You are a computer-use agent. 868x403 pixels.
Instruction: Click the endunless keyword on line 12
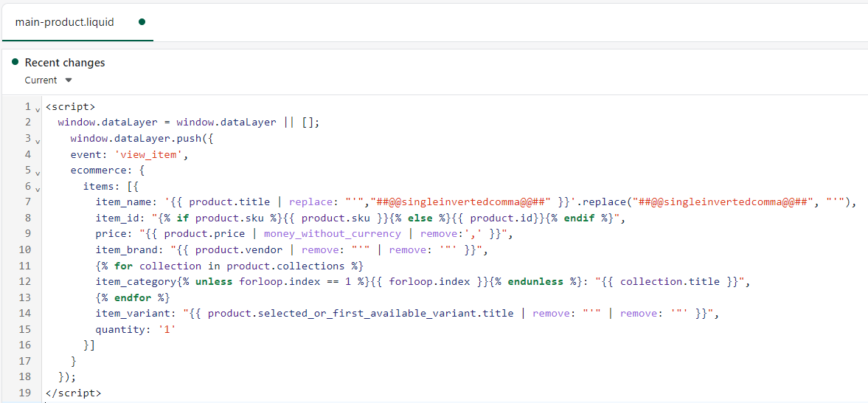(537, 282)
